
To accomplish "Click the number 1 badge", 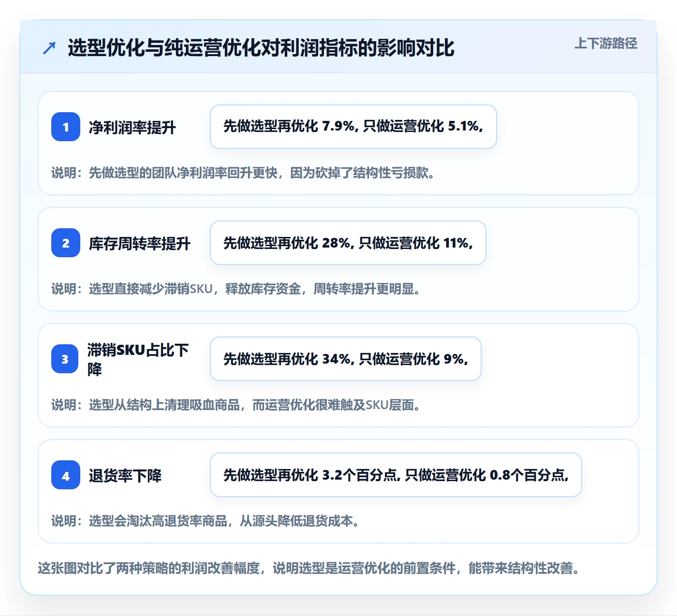I will point(66,127).
